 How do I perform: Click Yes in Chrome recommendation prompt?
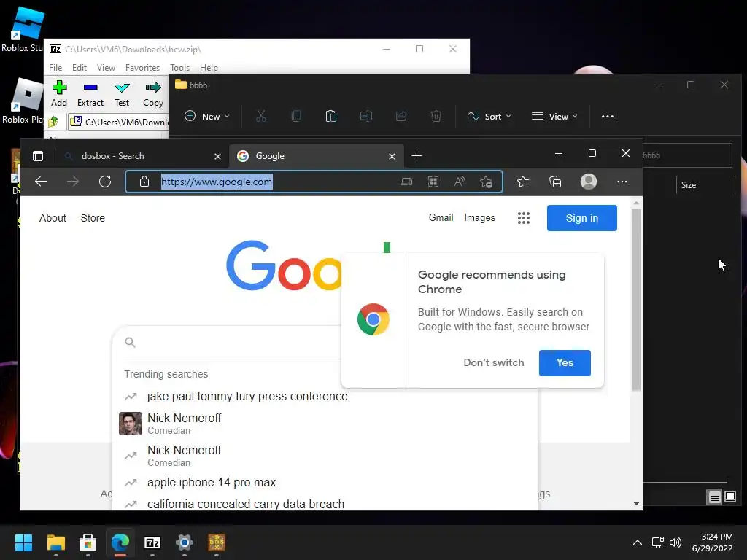pyautogui.click(x=565, y=363)
